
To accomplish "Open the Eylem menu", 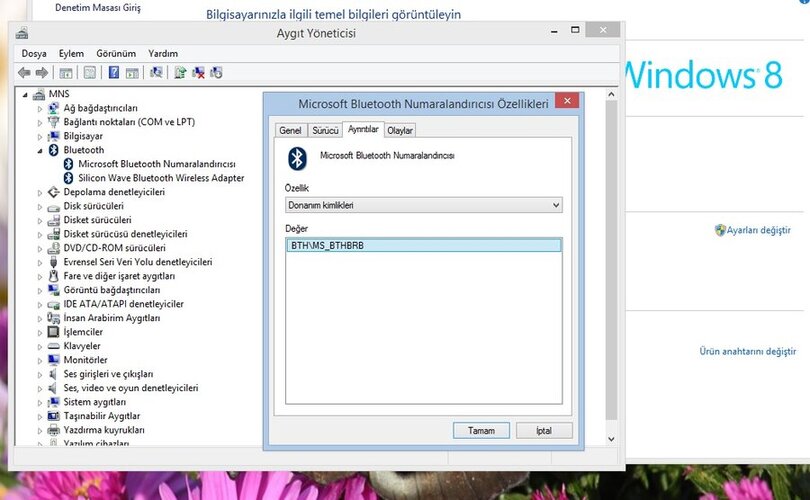I will 71,53.
